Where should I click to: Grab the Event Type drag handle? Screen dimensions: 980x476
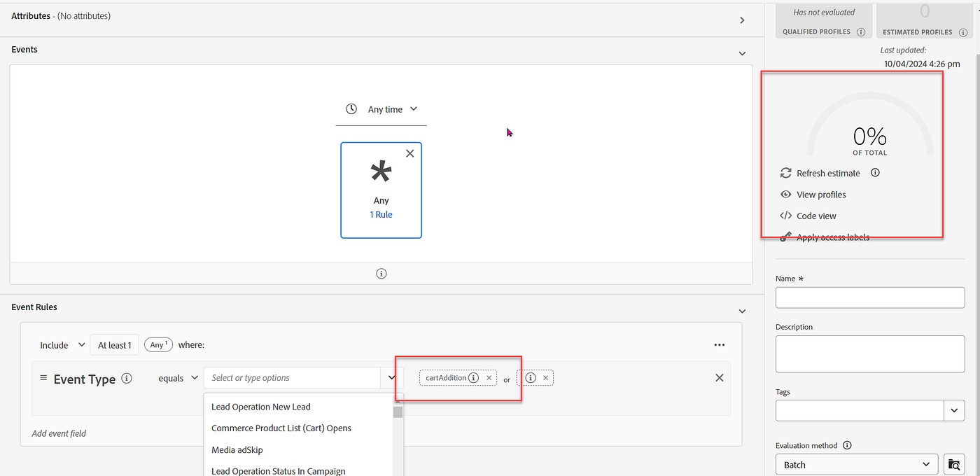[43, 378]
